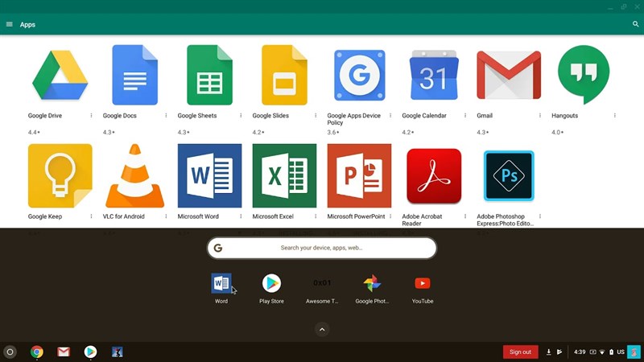Click the Wi-Fi status icon
This screenshot has height=362, width=644.
coord(602,352)
